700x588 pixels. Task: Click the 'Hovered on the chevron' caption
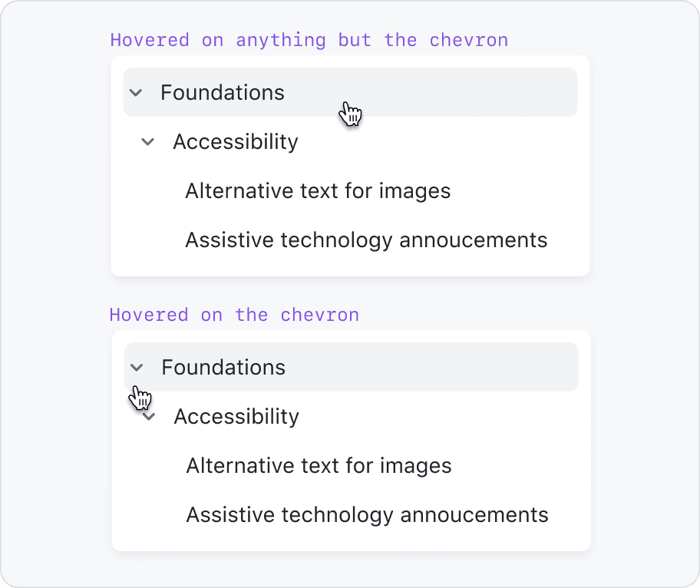(x=234, y=315)
